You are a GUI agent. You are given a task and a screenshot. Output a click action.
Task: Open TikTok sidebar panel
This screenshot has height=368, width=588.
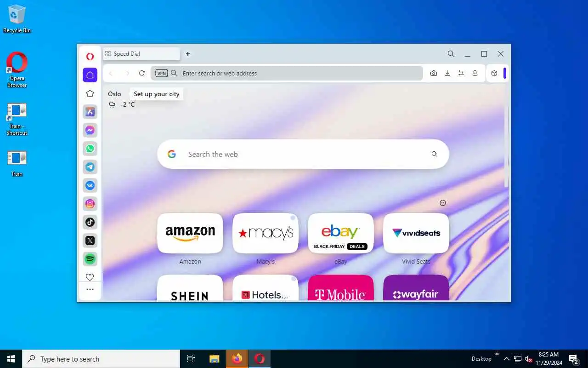pyautogui.click(x=90, y=222)
